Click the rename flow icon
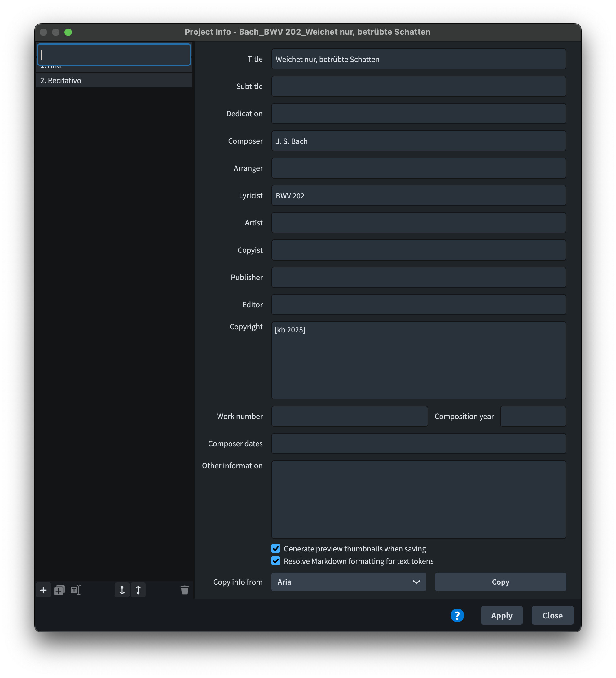This screenshot has width=616, height=678. click(76, 590)
